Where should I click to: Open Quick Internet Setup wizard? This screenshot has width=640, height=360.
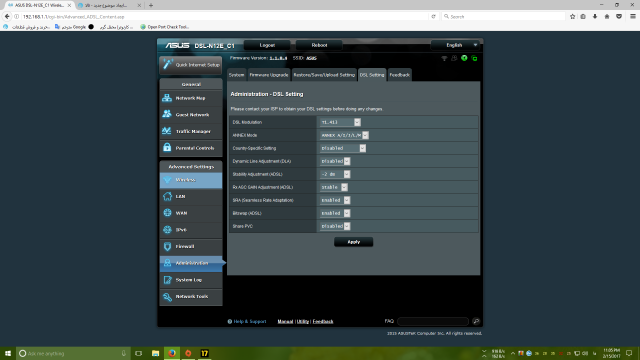point(191,65)
